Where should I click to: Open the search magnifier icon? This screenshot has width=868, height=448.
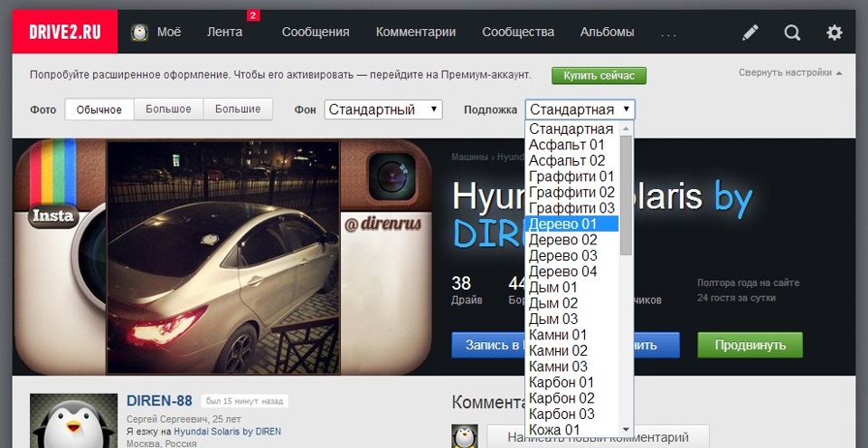click(792, 33)
